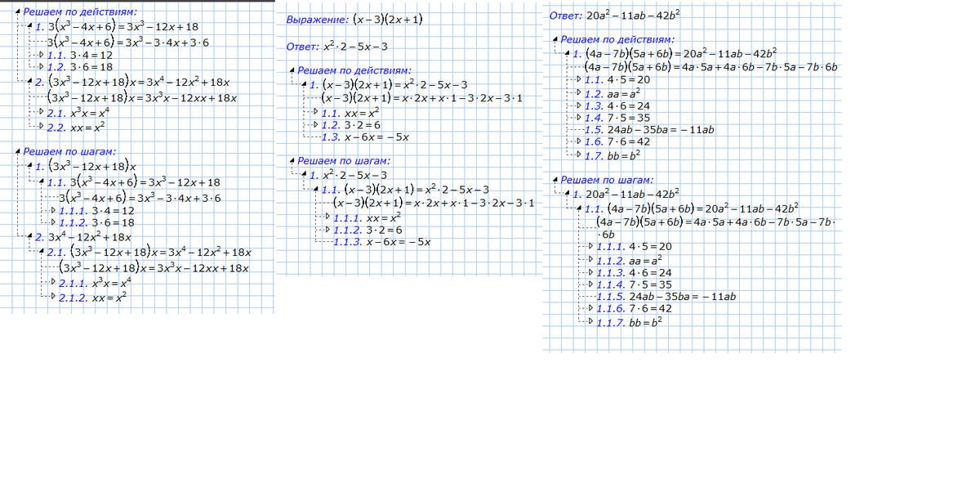Collapse step "1. 3(x³−4x+6)=3x³−12x+18"
The width and height of the screenshot is (980, 488).
31,27
